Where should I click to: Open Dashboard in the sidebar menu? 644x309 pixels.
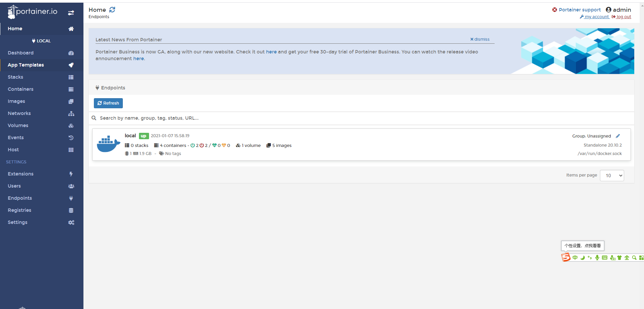[x=42, y=53]
